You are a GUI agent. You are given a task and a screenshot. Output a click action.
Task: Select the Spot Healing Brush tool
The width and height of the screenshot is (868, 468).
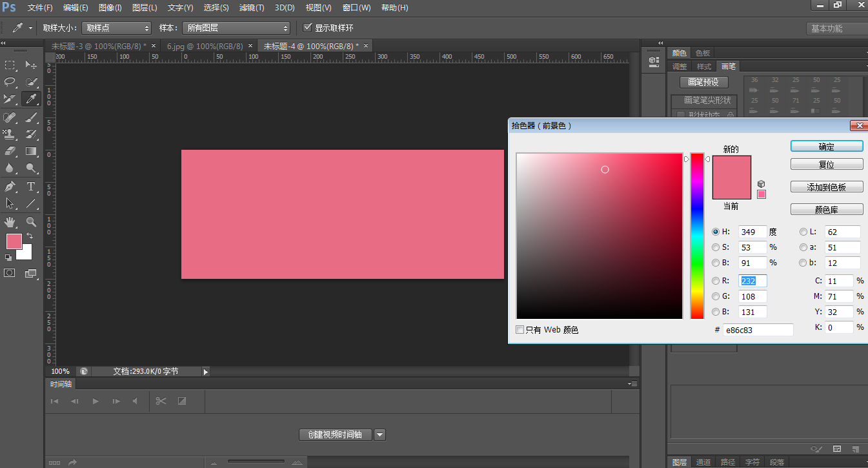click(x=10, y=117)
